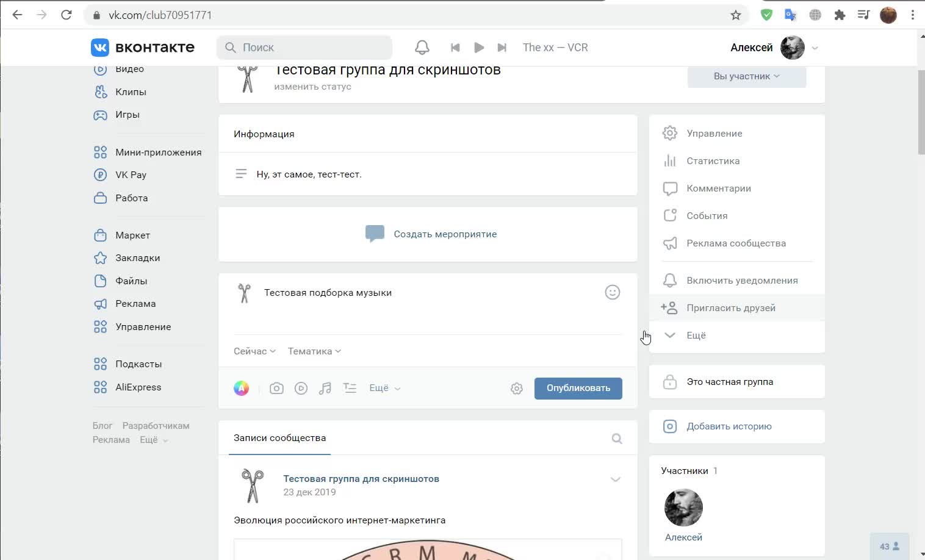Screen dimensions: 925x560
Task: Skip to previous track in VK player
Action: pos(455,48)
